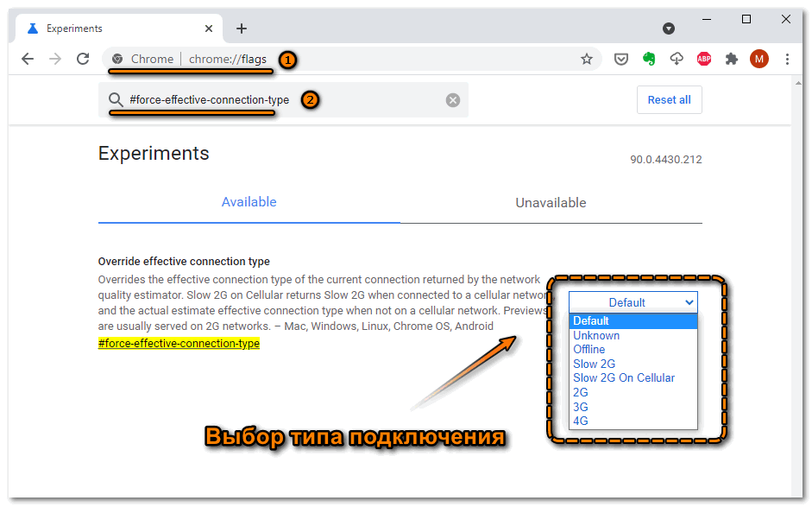This screenshot has width=812, height=507.
Task: Open Chrome three-dot menu
Action: click(x=788, y=59)
